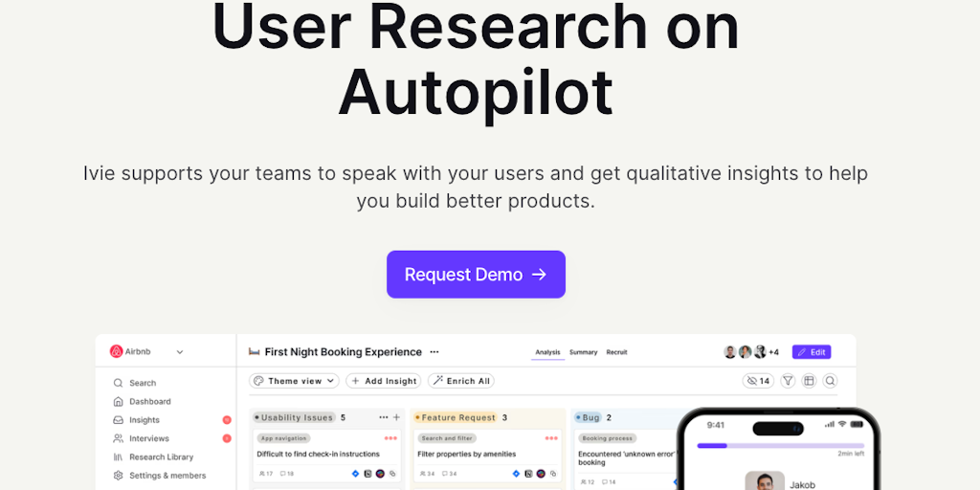Click the purple progress bar on the phone
The width and height of the screenshot is (980, 490).
(x=780, y=446)
